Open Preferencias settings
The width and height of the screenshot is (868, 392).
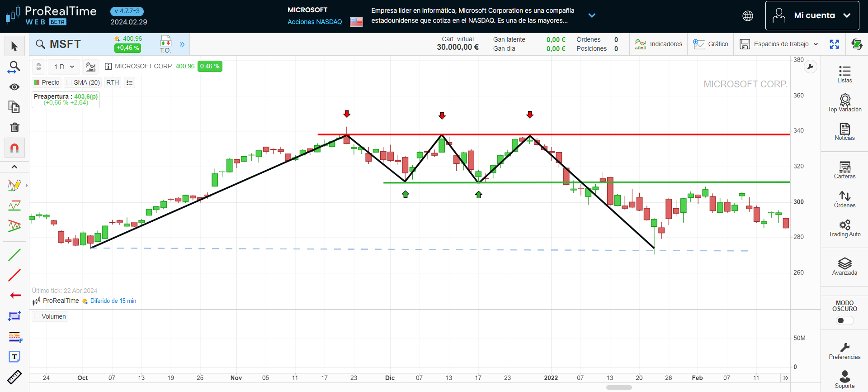click(x=844, y=351)
